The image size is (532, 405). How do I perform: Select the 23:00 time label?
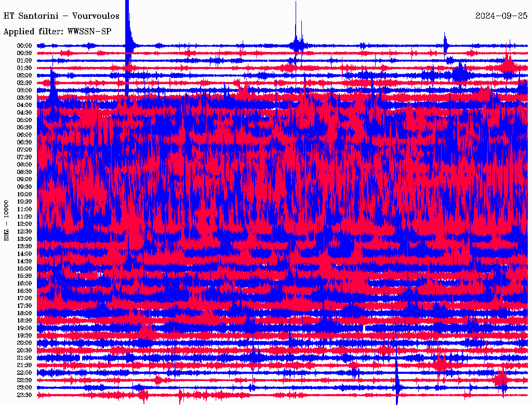click(x=24, y=388)
